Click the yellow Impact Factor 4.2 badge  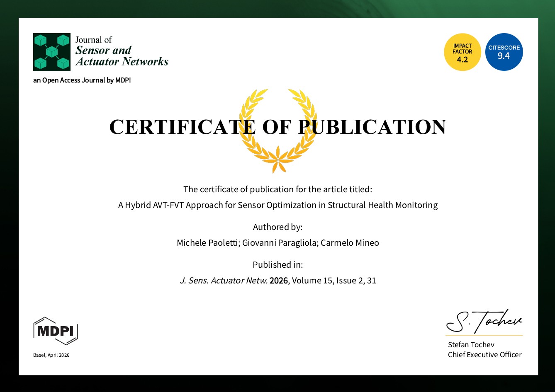[462, 52]
